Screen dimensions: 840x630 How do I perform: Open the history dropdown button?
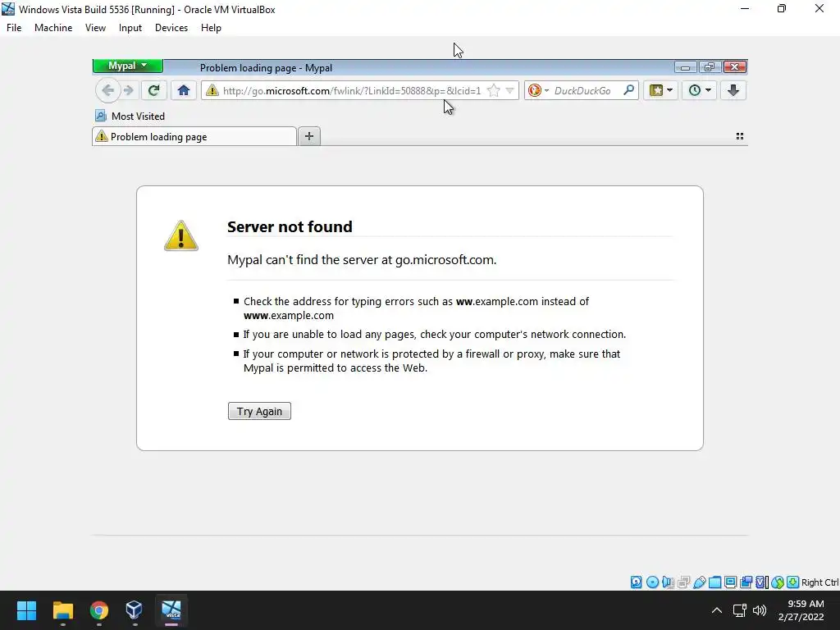699,90
